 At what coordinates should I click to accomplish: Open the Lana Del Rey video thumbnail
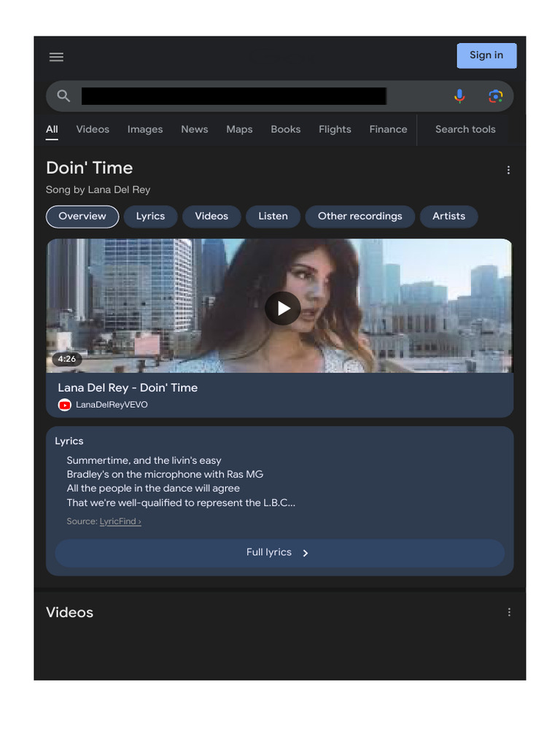279,306
